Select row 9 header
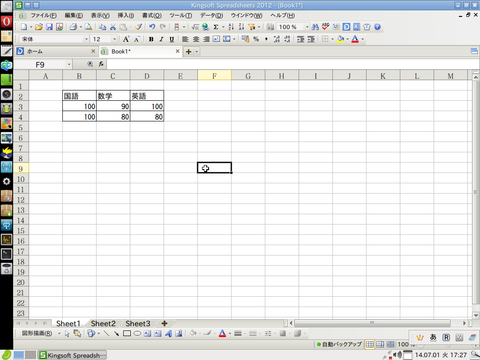This screenshot has width=480, height=360. (x=21, y=168)
